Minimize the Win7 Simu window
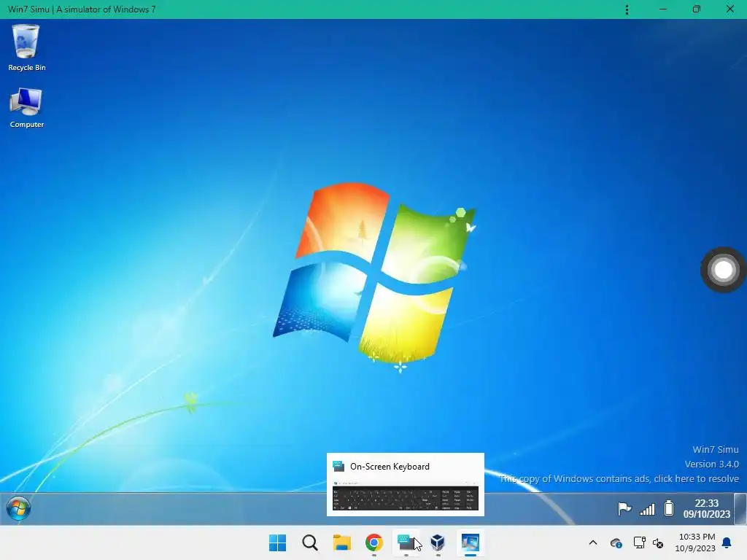 coord(662,9)
